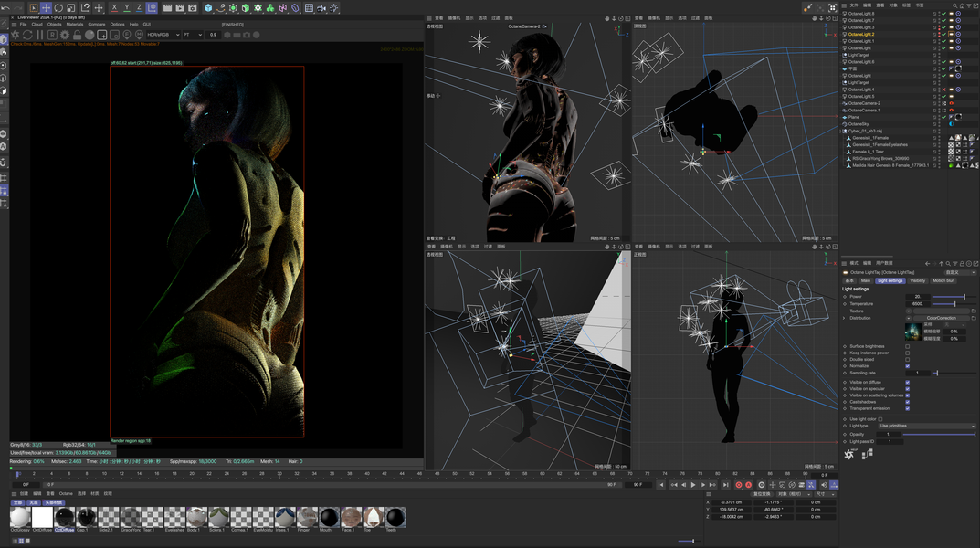Image resolution: width=980 pixels, height=548 pixels.
Task: Enable the Surface brightness checkbox
Action: [907, 346]
